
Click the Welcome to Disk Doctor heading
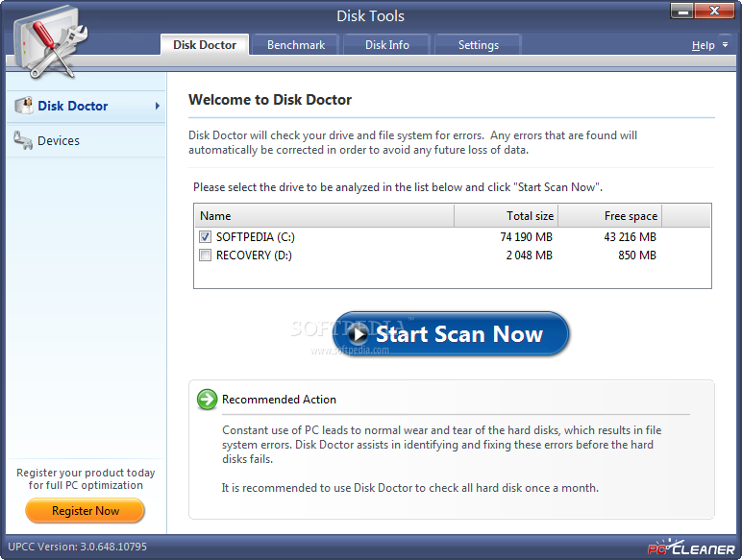click(x=270, y=100)
